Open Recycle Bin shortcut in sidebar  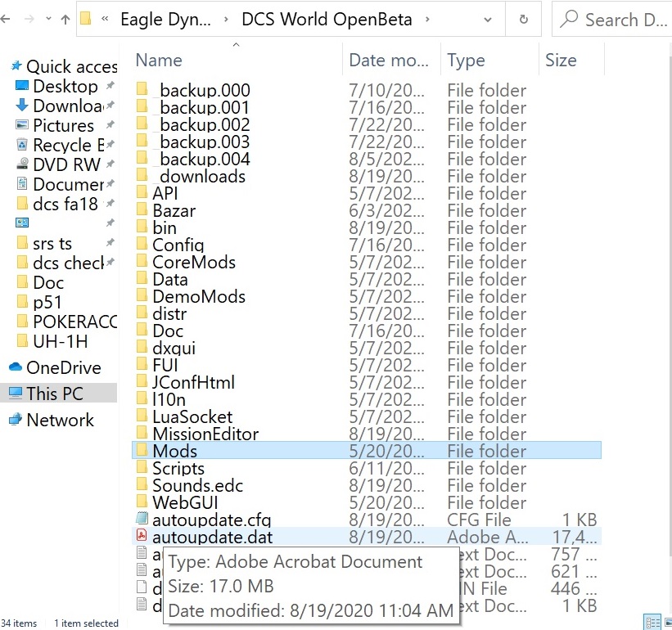(65, 145)
